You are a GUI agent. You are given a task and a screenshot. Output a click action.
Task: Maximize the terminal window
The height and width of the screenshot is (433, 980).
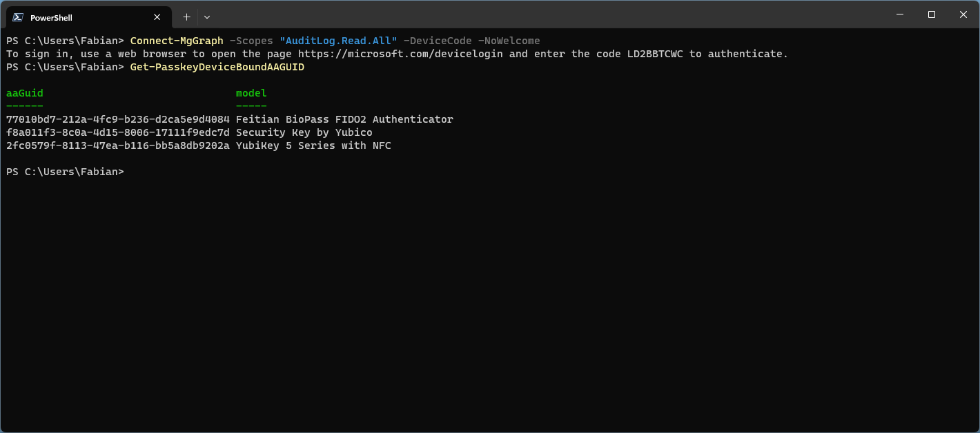pyautogui.click(x=932, y=14)
